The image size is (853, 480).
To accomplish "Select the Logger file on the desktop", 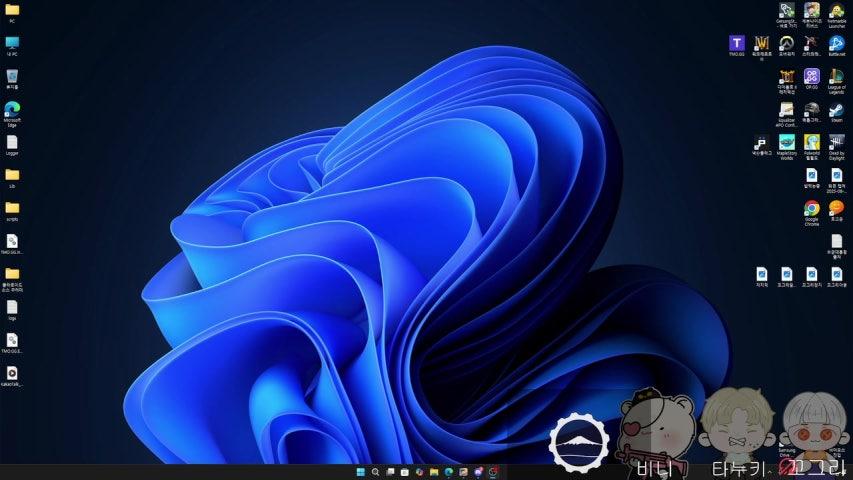I will point(12,142).
